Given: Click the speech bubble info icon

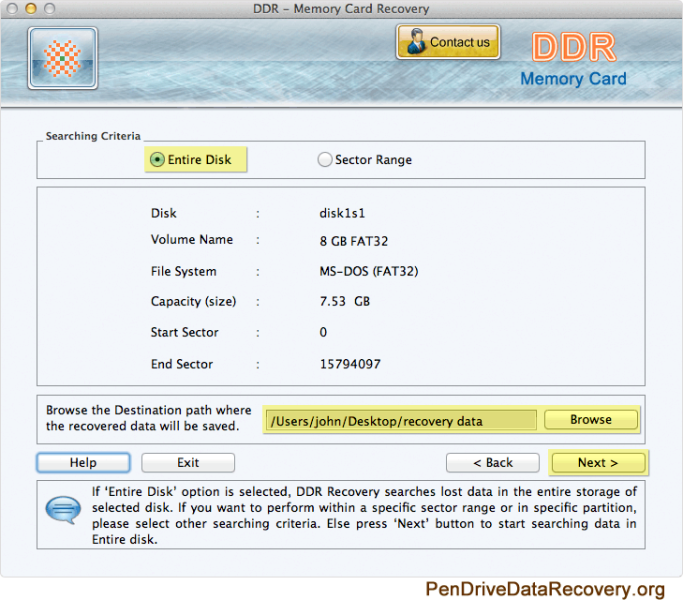Looking at the screenshot, I should (63, 510).
